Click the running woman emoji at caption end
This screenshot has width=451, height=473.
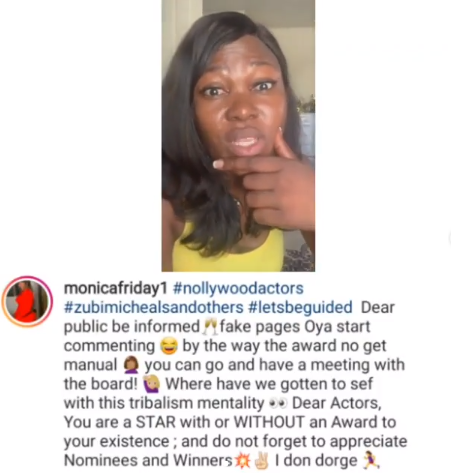tap(371, 461)
